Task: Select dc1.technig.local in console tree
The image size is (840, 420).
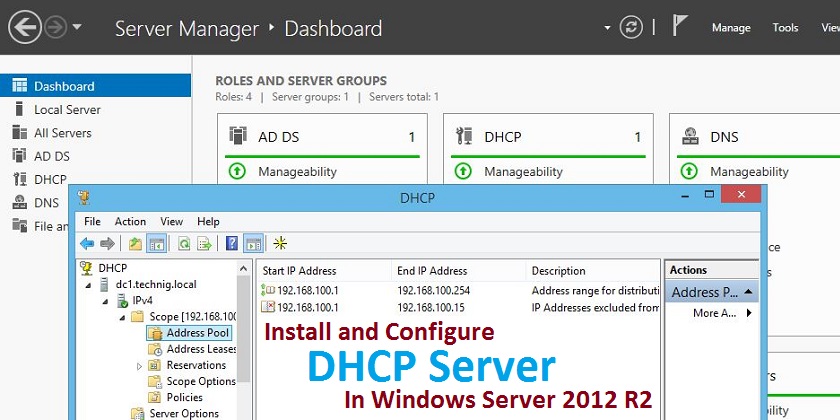Action: pos(156,284)
